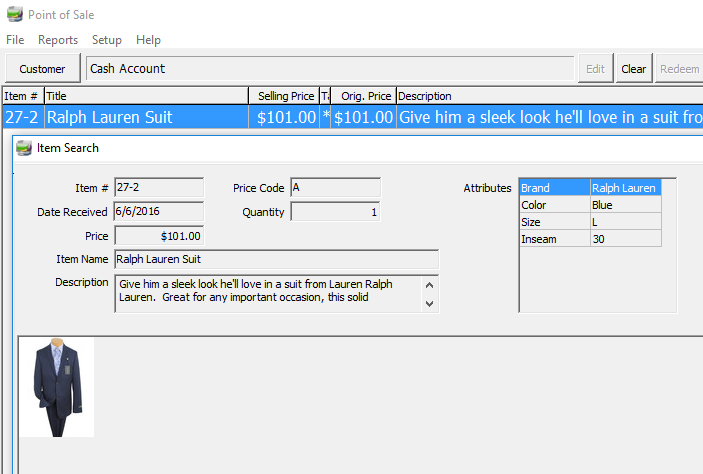The image size is (703, 474).
Task: Click the Price field showing $101.00
Action: coord(159,236)
